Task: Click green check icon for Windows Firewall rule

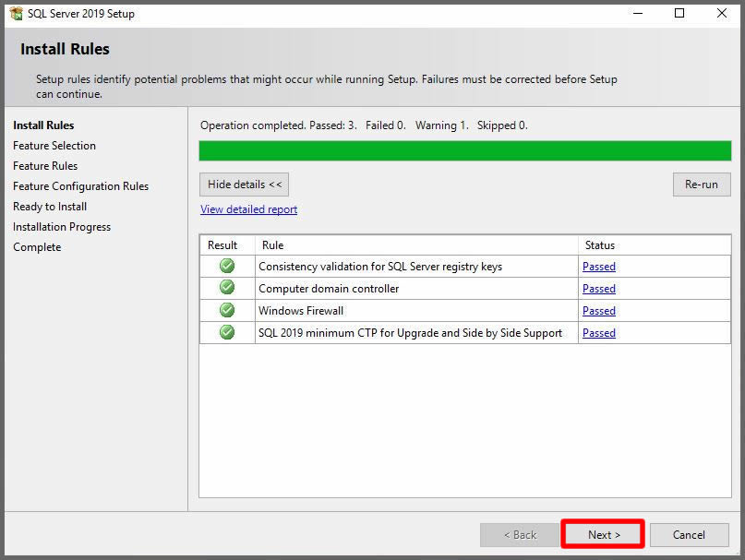Action: pos(227,311)
